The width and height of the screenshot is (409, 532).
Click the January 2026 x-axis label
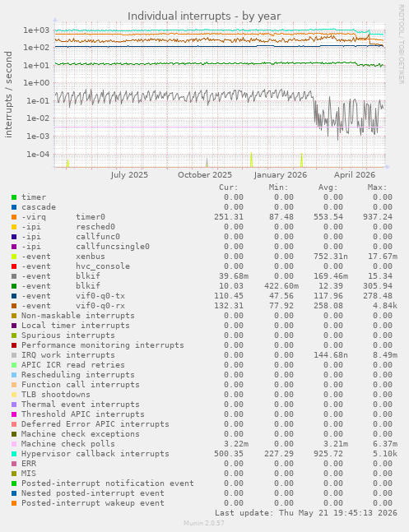281,175
